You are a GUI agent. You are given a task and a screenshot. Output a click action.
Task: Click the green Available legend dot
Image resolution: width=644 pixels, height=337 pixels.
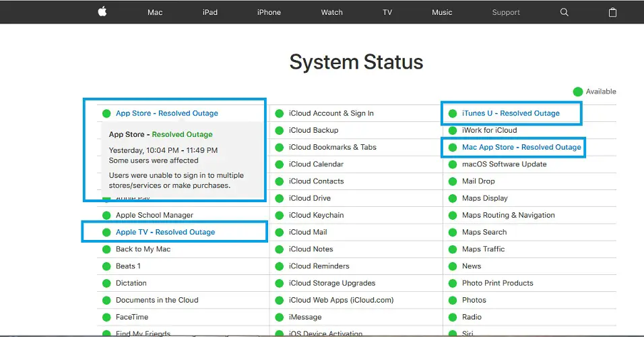click(x=577, y=92)
